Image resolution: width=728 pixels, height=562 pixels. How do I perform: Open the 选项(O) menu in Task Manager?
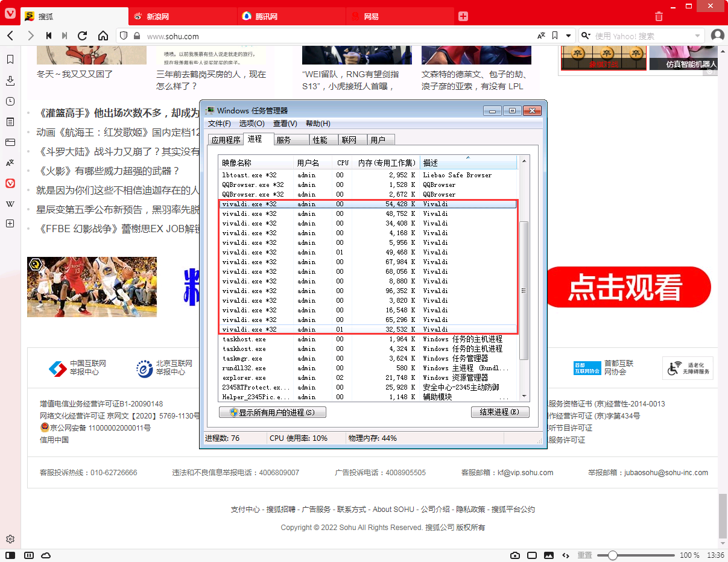click(x=252, y=124)
